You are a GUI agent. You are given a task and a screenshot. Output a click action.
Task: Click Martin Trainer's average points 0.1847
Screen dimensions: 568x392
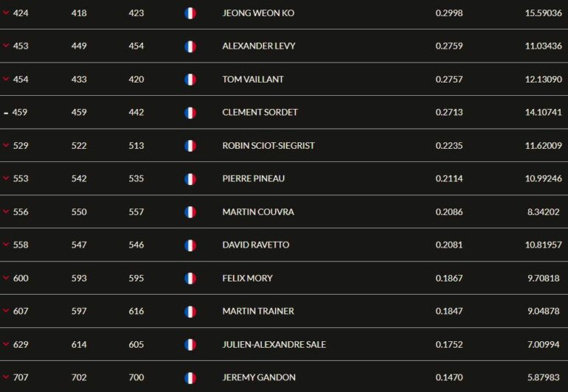448,312
